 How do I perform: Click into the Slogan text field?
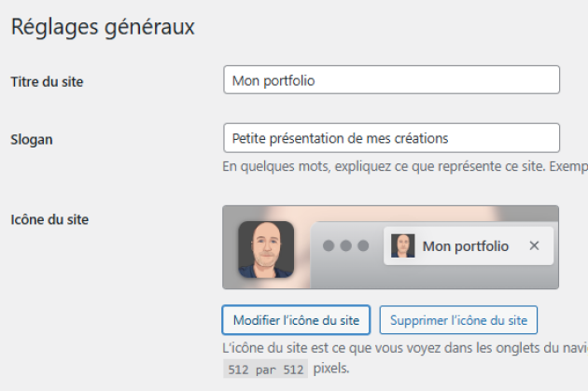pyautogui.click(x=391, y=138)
